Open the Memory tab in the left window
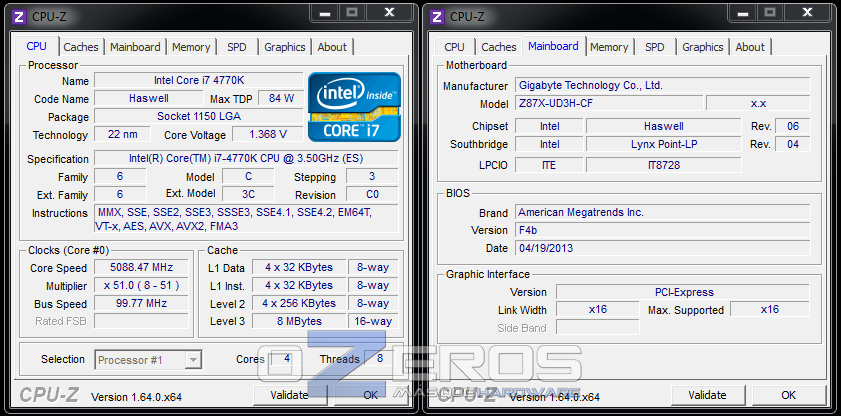Screen dimensions: 841x416 pos(191,47)
